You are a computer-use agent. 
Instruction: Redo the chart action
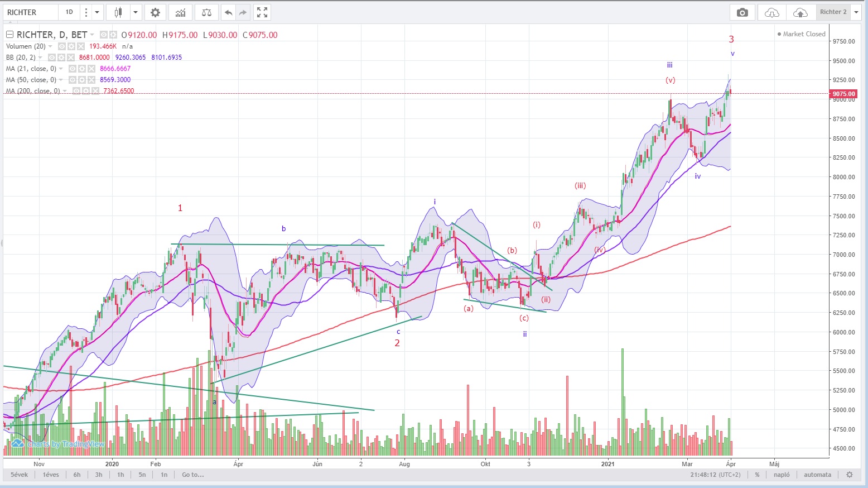click(x=243, y=12)
